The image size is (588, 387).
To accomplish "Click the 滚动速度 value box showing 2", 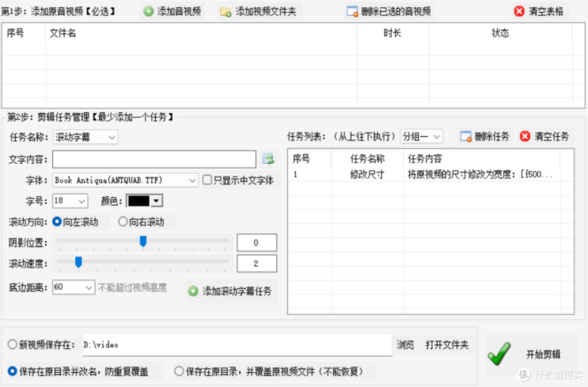I will click(257, 263).
